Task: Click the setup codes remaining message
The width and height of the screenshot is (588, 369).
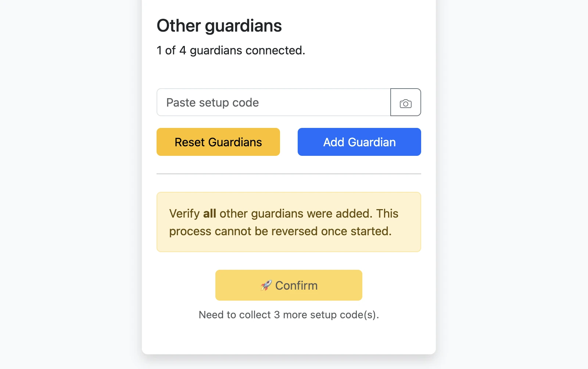Action: pyautogui.click(x=289, y=315)
